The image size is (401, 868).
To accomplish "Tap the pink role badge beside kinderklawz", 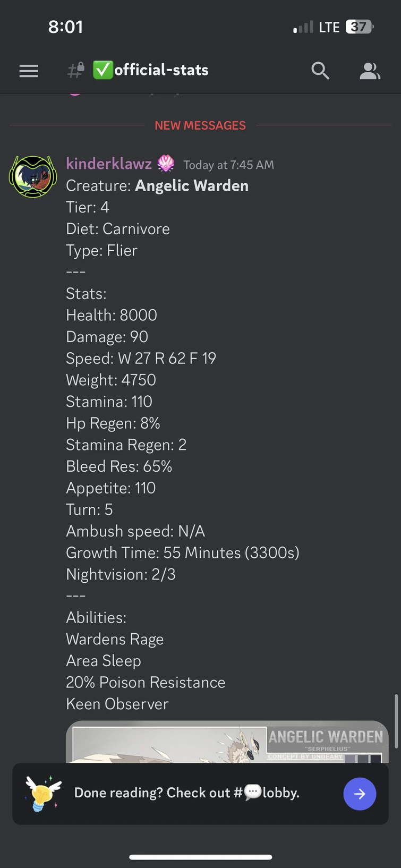I will tap(166, 164).
